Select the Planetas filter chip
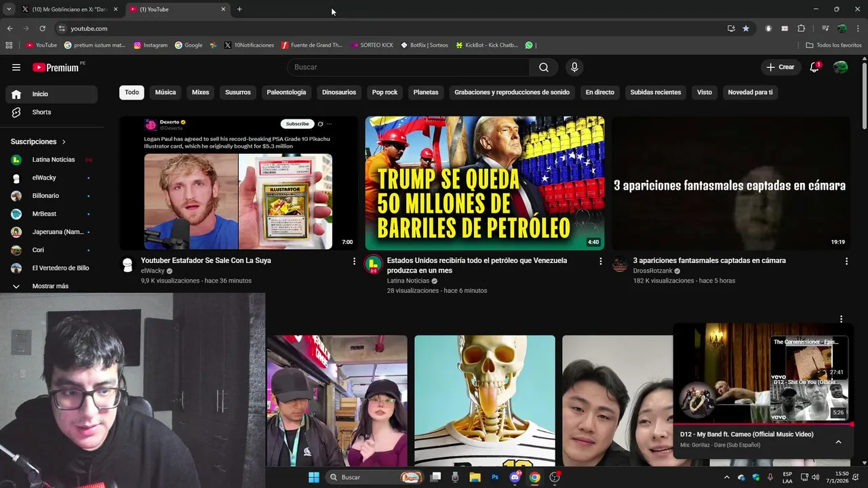This screenshot has width=868, height=488. (426, 92)
